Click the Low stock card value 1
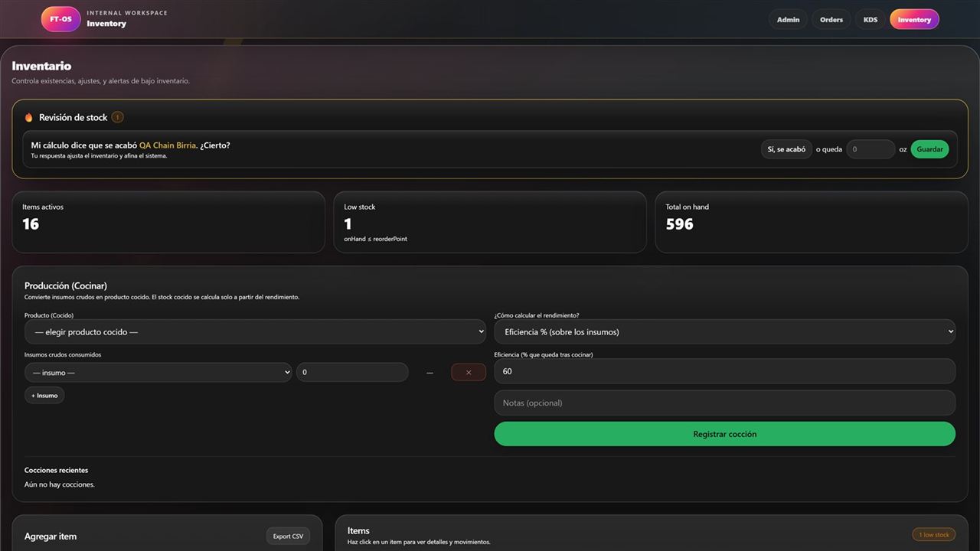The height and width of the screenshot is (551, 980). tap(348, 224)
